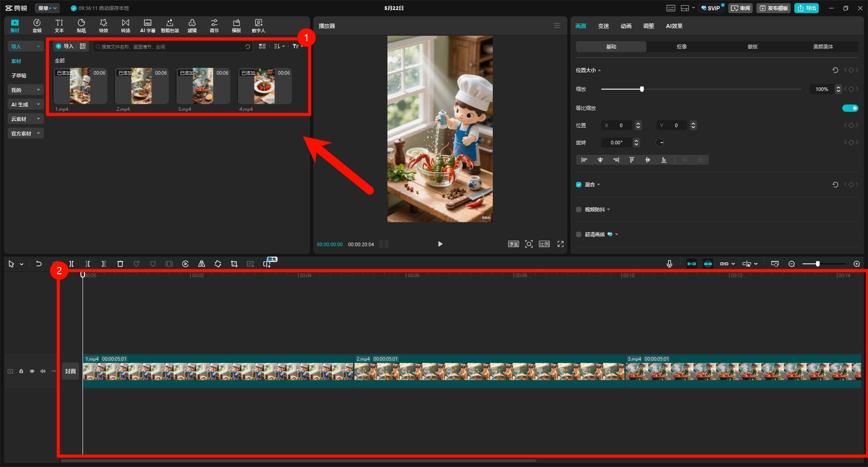Enable the 视频防抖 stabilization checkbox
This screenshot has width=868, height=467.
579,210
